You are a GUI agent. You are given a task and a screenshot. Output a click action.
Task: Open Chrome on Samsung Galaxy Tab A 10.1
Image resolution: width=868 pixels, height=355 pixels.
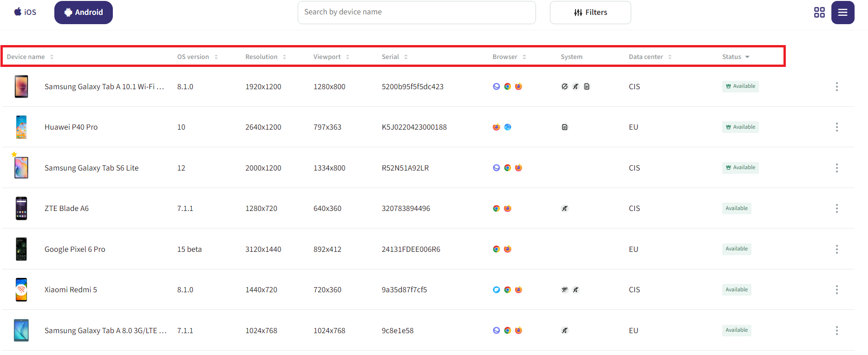tap(508, 86)
